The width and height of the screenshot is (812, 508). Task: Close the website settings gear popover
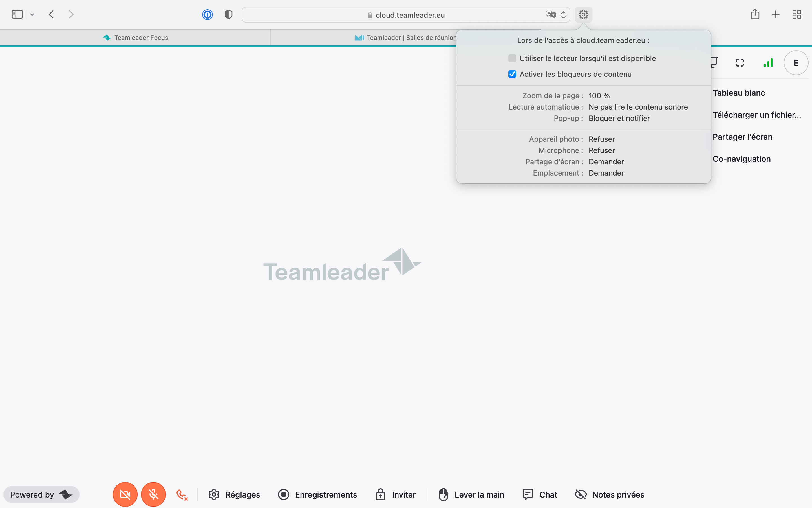pos(584,14)
